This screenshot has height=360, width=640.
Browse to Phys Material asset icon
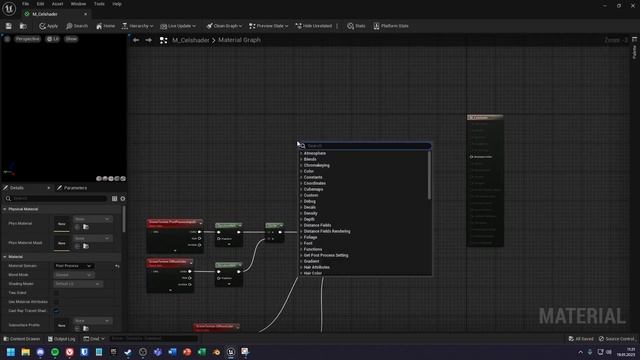(x=86, y=227)
